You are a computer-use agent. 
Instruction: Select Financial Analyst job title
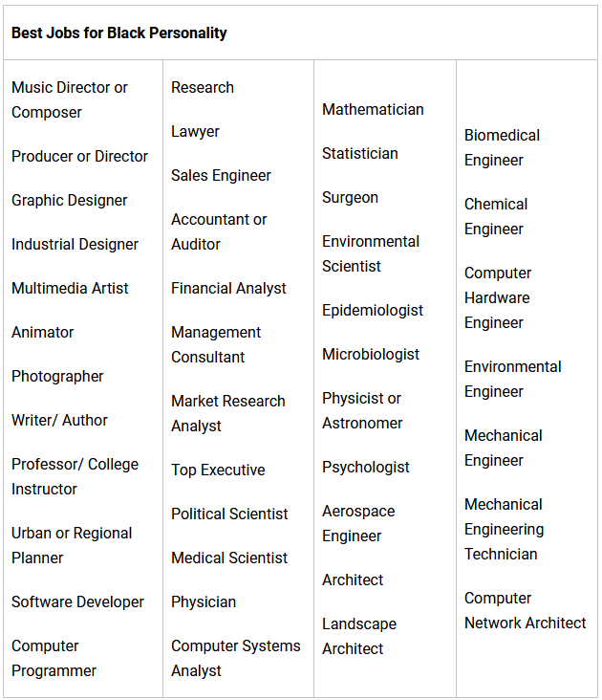(x=228, y=288)
